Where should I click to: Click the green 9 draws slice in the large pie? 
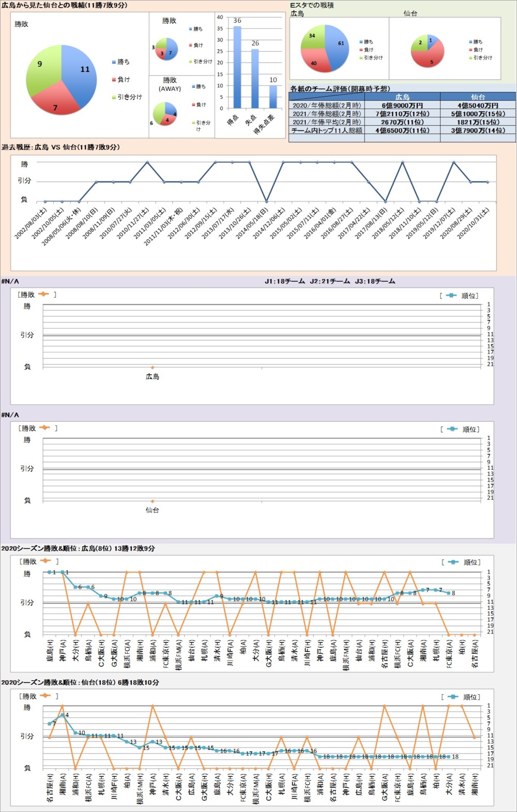point(42,67)
